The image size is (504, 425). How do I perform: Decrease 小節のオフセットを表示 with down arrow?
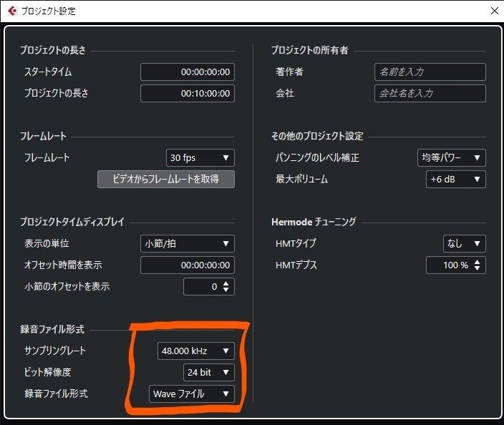click(226, 290)
